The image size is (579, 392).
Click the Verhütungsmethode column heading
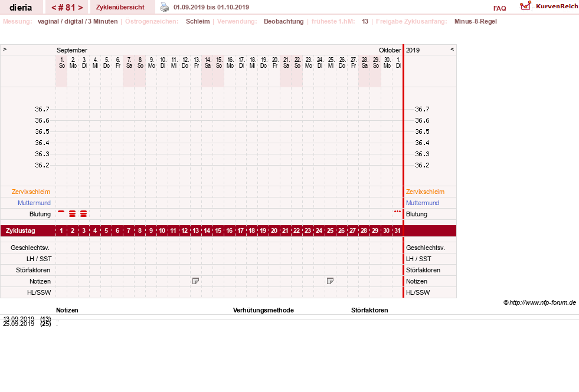click(x=263, y=310)
